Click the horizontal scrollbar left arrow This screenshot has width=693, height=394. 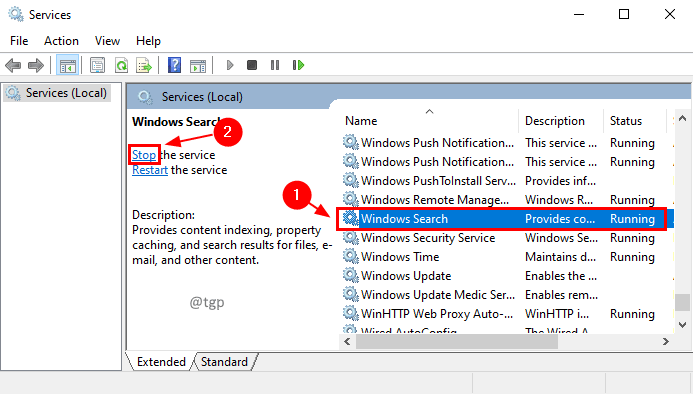coord(347,341)
